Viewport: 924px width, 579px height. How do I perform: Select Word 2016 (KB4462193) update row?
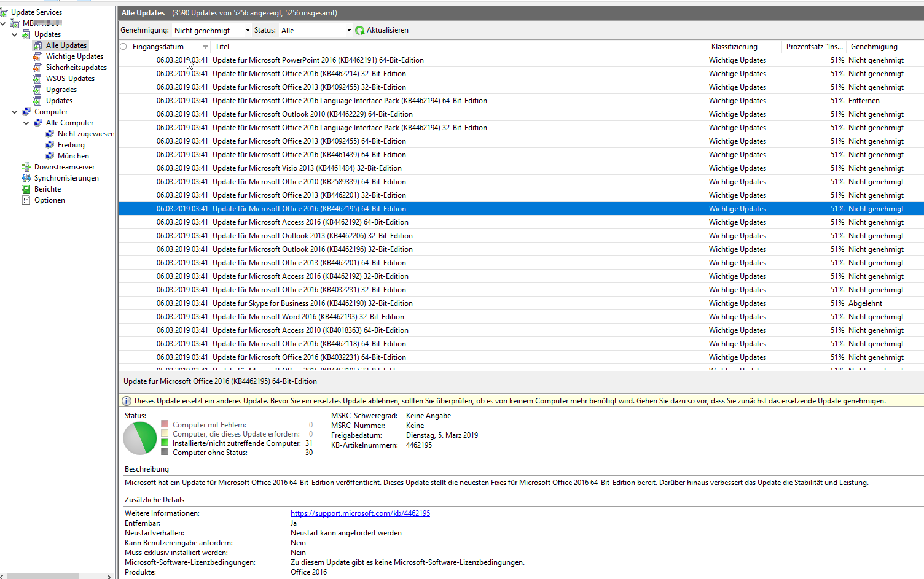(x=521, y=317)
